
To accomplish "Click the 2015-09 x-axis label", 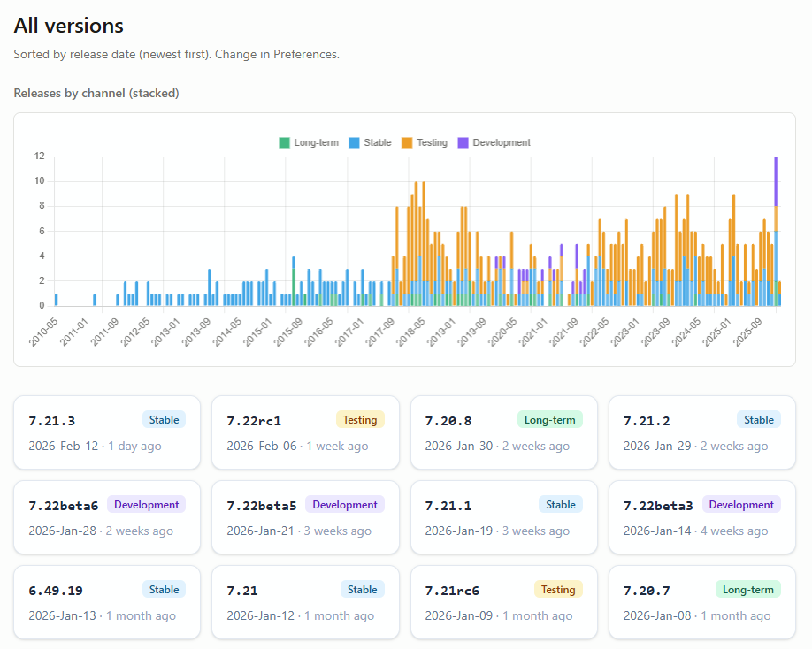I will click(288, 332).
